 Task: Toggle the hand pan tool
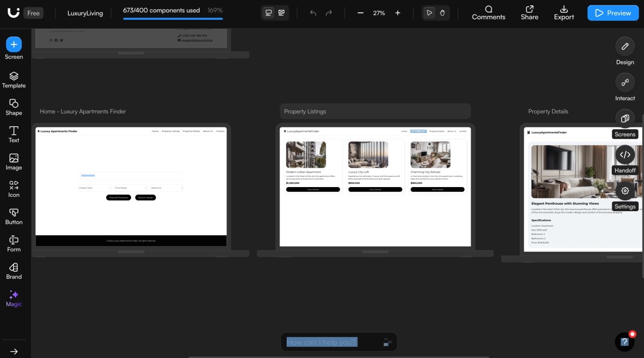[442, 13]
